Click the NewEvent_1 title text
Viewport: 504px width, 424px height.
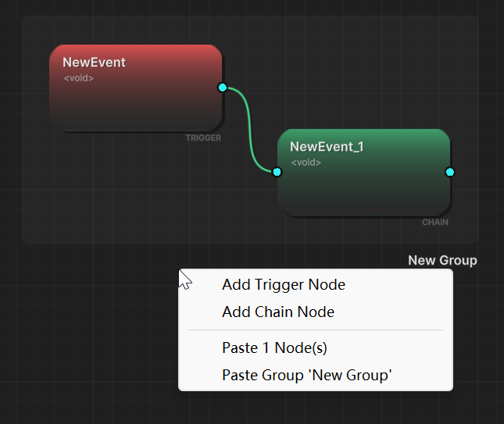click(326, 147)
